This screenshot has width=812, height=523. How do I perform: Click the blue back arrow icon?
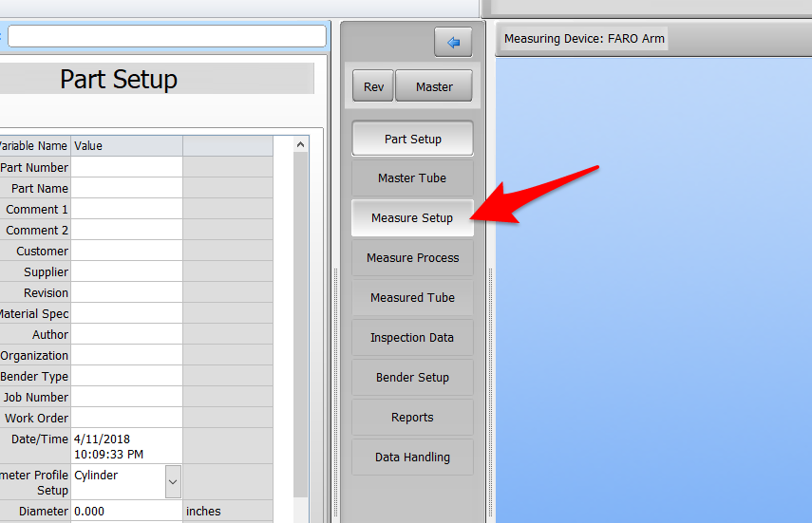453,43
